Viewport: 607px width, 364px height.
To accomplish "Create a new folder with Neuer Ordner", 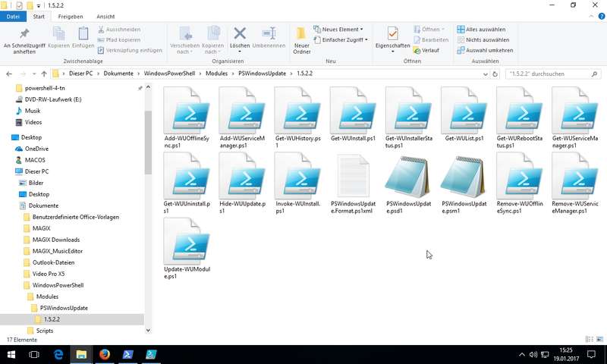I will (301, 40).
